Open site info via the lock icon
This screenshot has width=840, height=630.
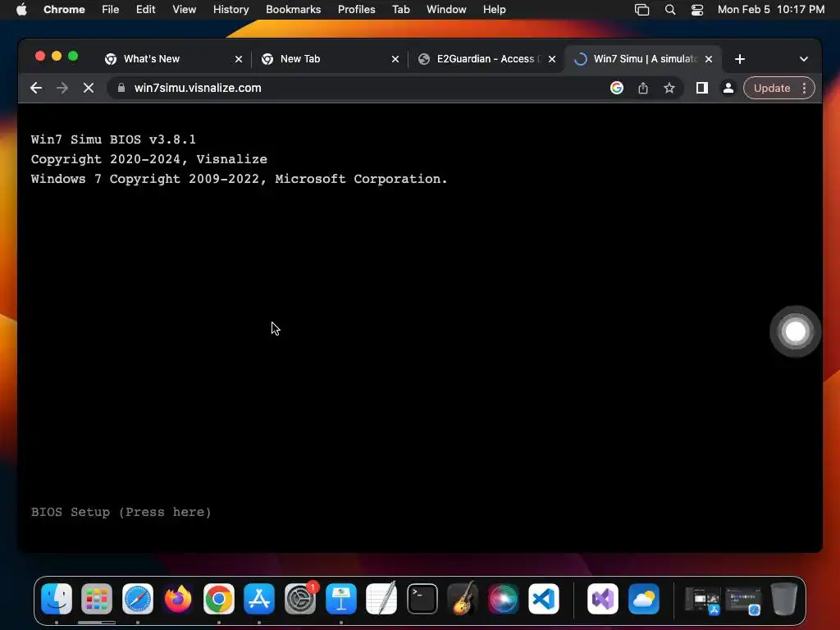click(x=121, y=88)
